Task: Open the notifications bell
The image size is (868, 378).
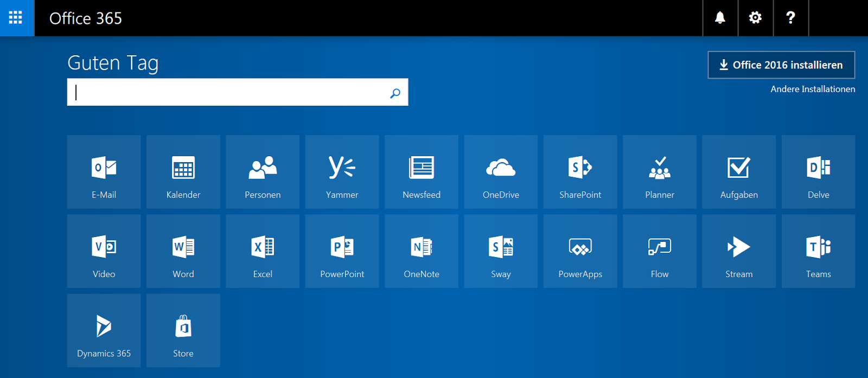Action: pyautogui.click(x=720, y=18)
